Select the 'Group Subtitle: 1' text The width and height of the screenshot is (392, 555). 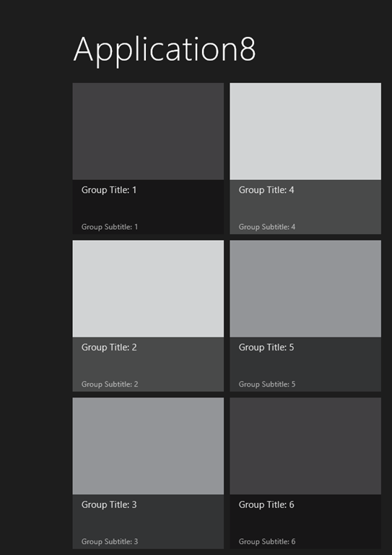click(110, 227)
